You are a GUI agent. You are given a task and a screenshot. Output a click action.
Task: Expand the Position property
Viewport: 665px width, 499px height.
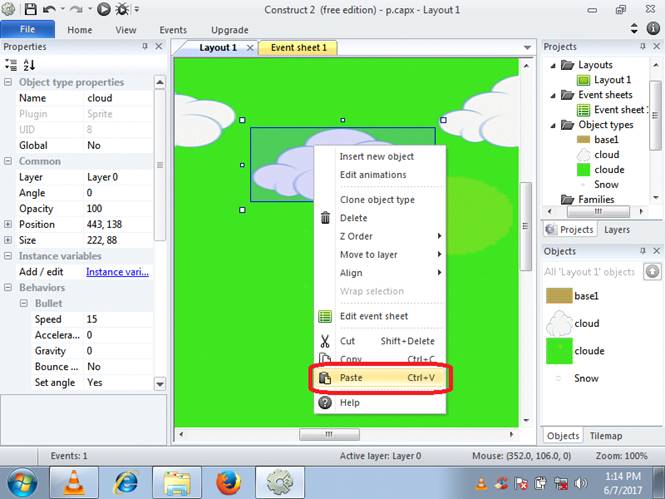pyautogui.click(x=8, y=224)
